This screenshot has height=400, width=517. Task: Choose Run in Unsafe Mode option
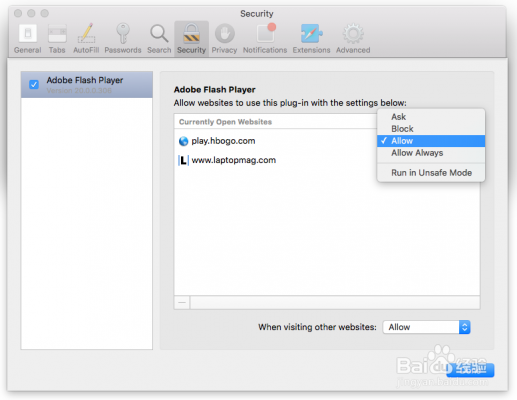click(x=431, y=173)
